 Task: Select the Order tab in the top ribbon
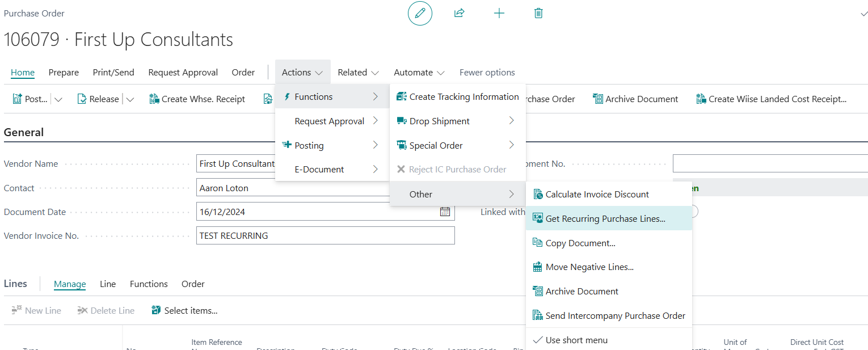243,72
